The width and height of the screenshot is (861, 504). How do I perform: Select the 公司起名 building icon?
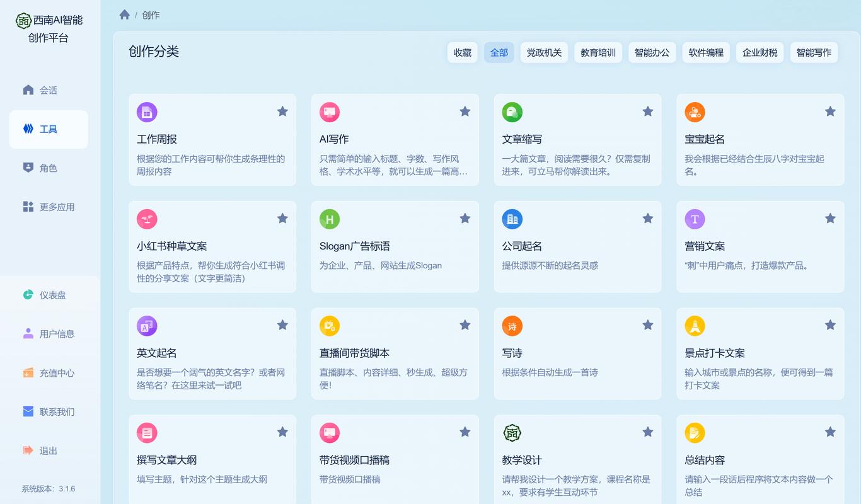512,219
